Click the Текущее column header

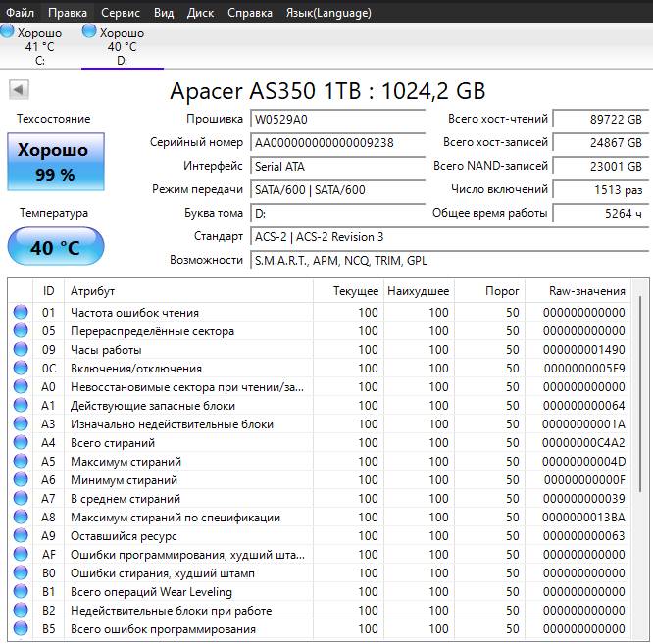[348, 291]
